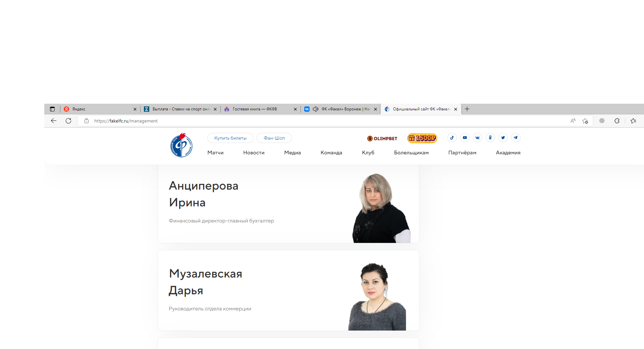The width and height of the screenshot is (644, 349).
Task: Click the OLIMPBET sponsor link
Action: (x=382, y=138)
